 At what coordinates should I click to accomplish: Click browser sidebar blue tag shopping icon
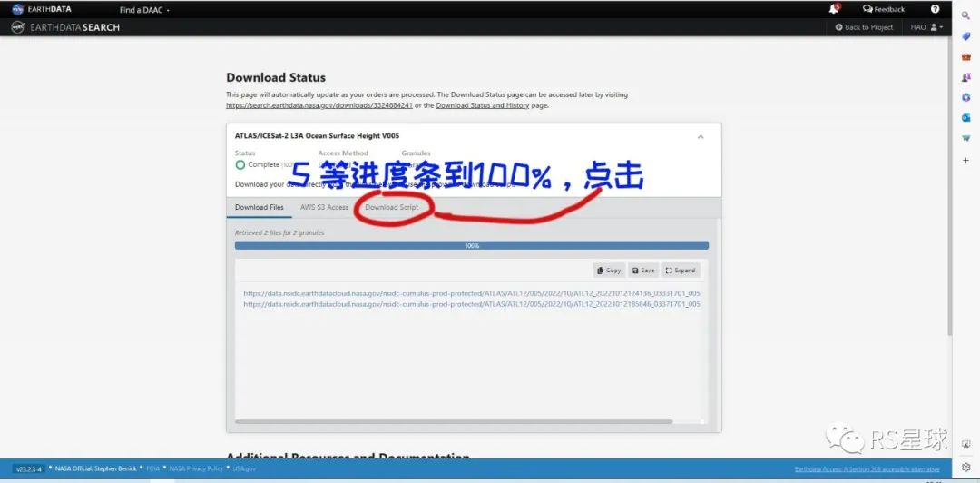click(x=966, y=36)
